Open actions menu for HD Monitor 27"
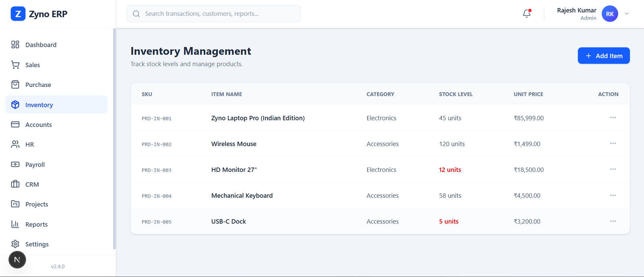 613,169
